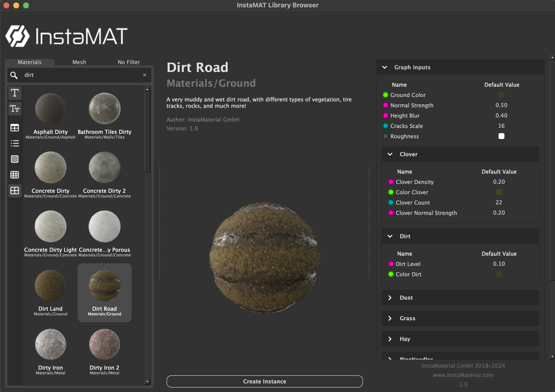Click the Height Blur parameter type icon
This screenshot has width=555, height=392.
pyautogui.click(x=386, y=116)
